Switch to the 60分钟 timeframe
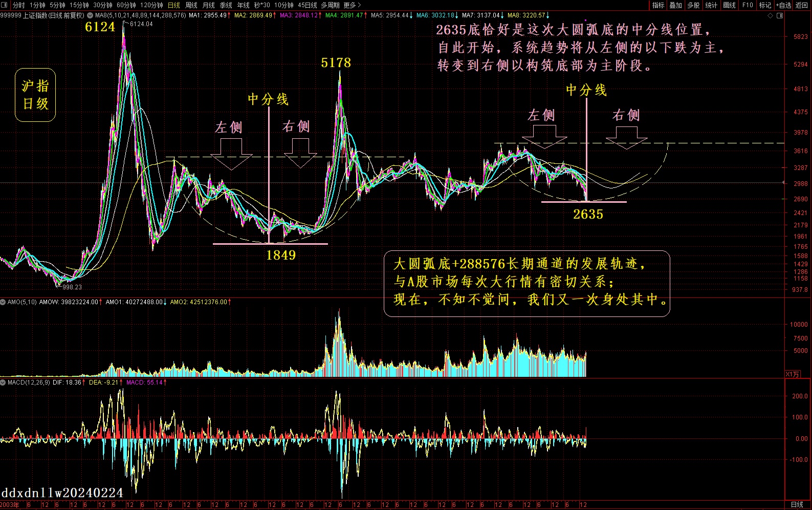Image resolution: width=812 pixels, height=510 pixels. click(x=126, y=5)
